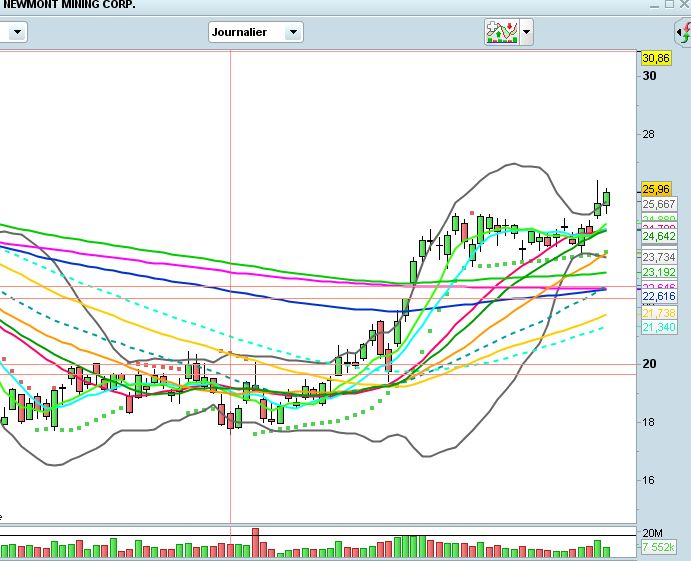Image resolution: width=691 pixels, height=561 pixels.
Task: Select the 30,86 yellow price label
Action: [x=656, y=58]
